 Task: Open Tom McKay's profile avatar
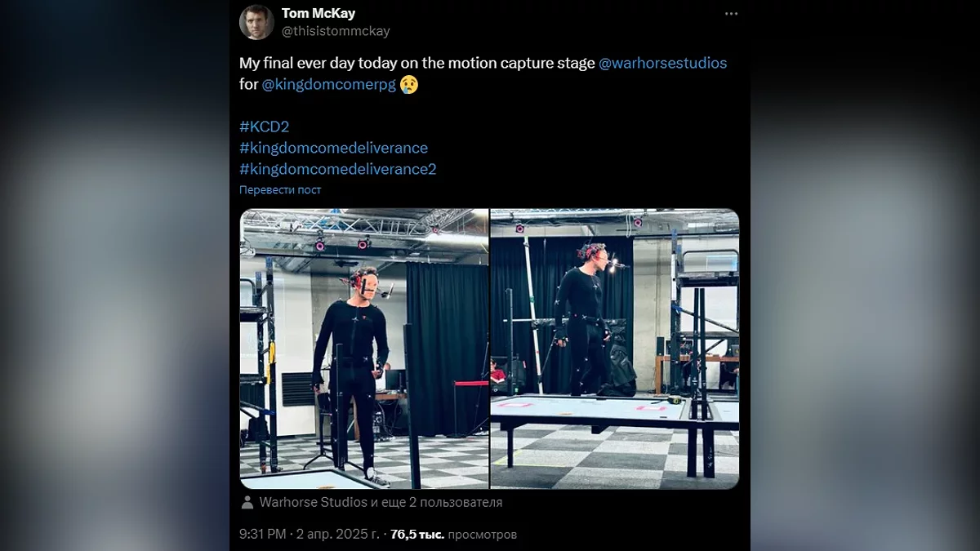click(256, 22)
